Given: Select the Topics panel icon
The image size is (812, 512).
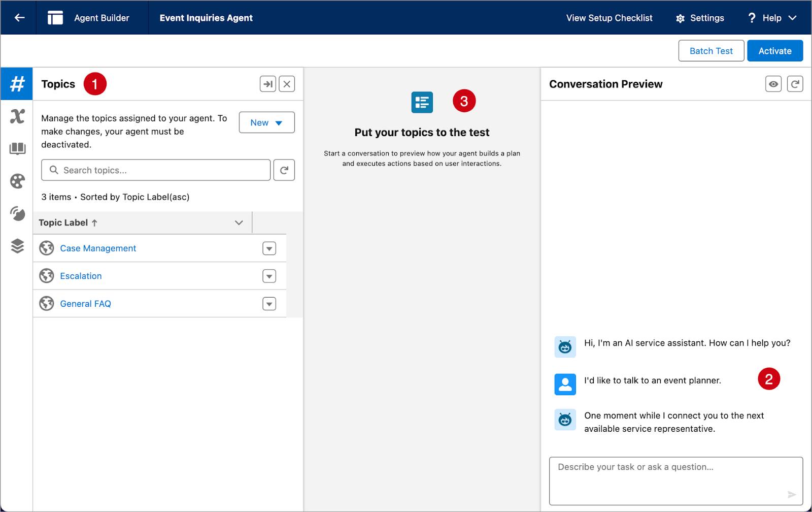Looking at the screenshot, I should pos(17,84).
